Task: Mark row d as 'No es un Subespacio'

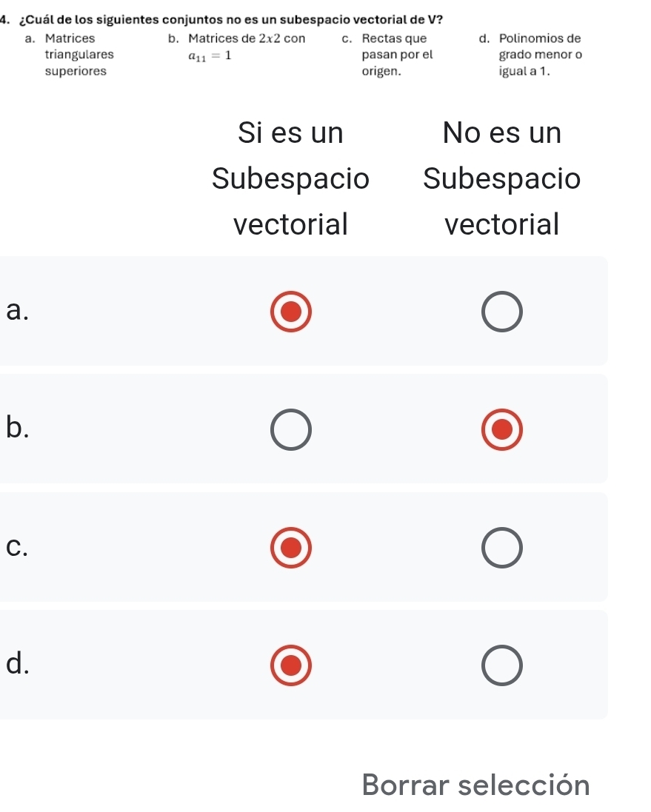Action: (x=502, y=665)
